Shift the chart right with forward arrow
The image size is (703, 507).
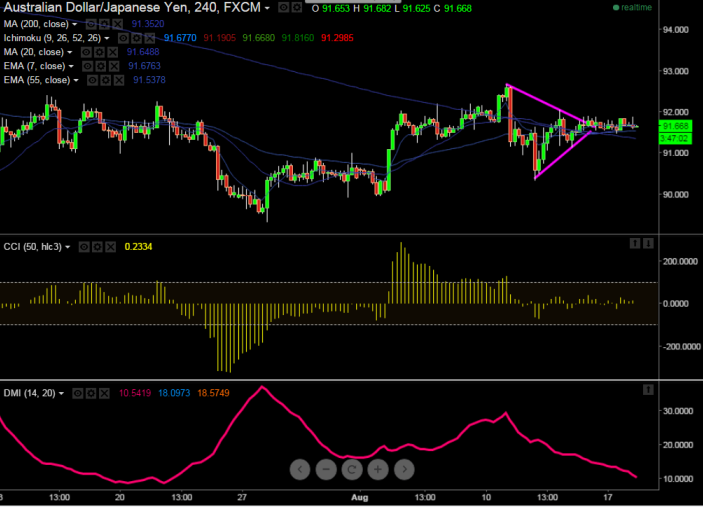(404, 469)
